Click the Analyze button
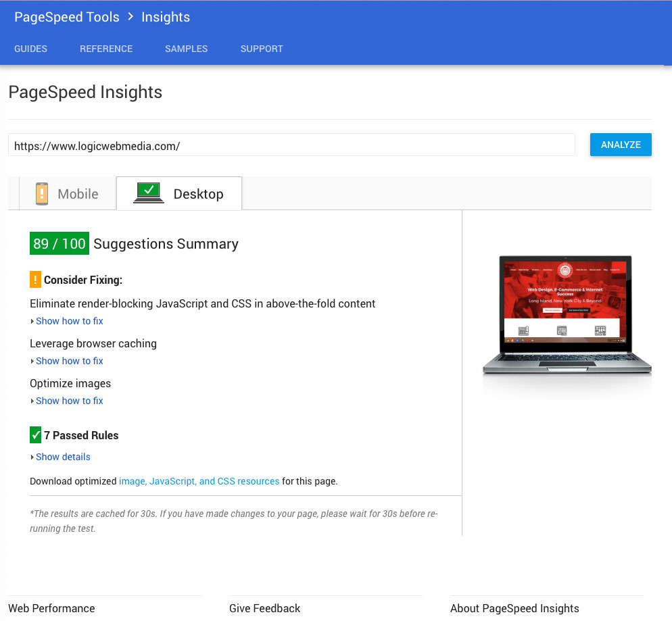Image resolution: width=672 pixels, height=621 pixels. click(x=621, y=145)
